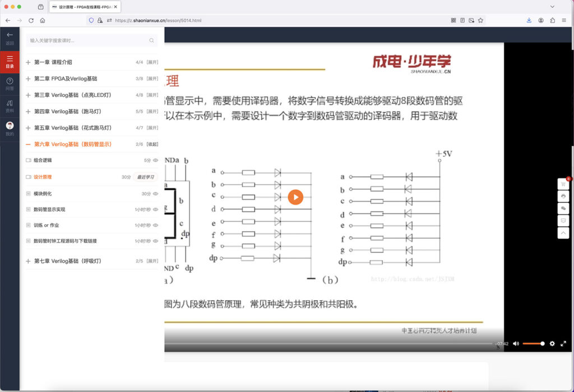Image resolution: width=574 pixels, height=392 pixels.
Task: Open the 目录 catalog sidebar icon
Action: pyautogui.click(x=10, y=61)
